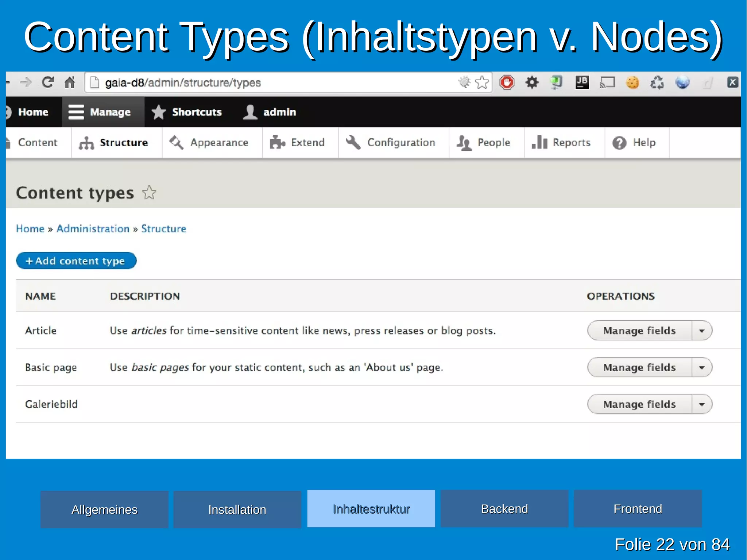The image size is (747, 560).
Task: Jump to the Frontend slide section
Action: point(638,509)
